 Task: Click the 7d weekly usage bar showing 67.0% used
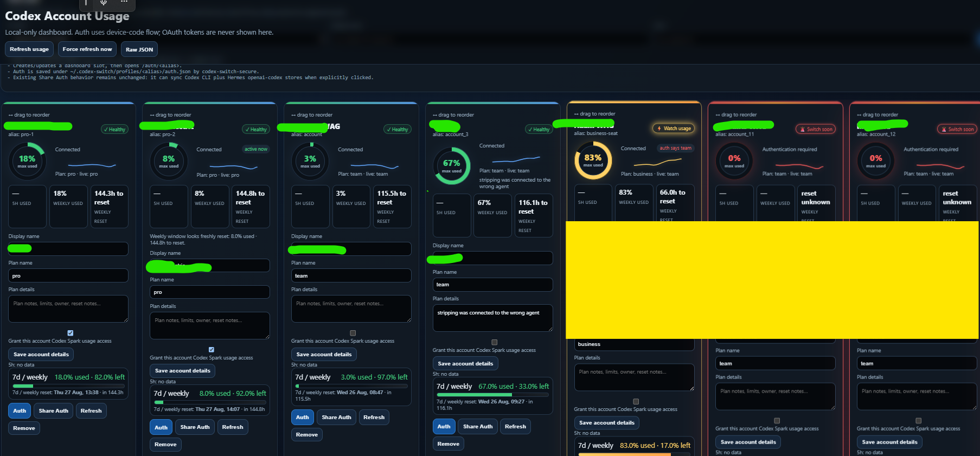492,395
